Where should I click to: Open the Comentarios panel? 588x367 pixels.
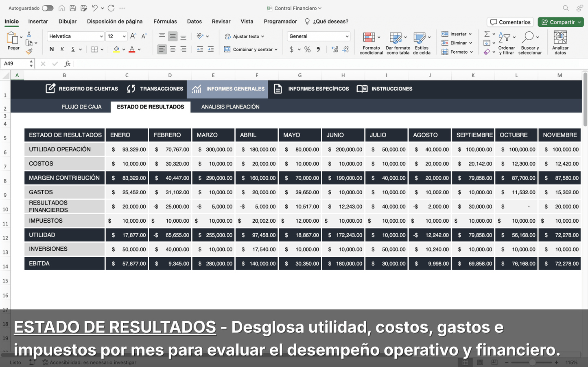coord(510,22)
